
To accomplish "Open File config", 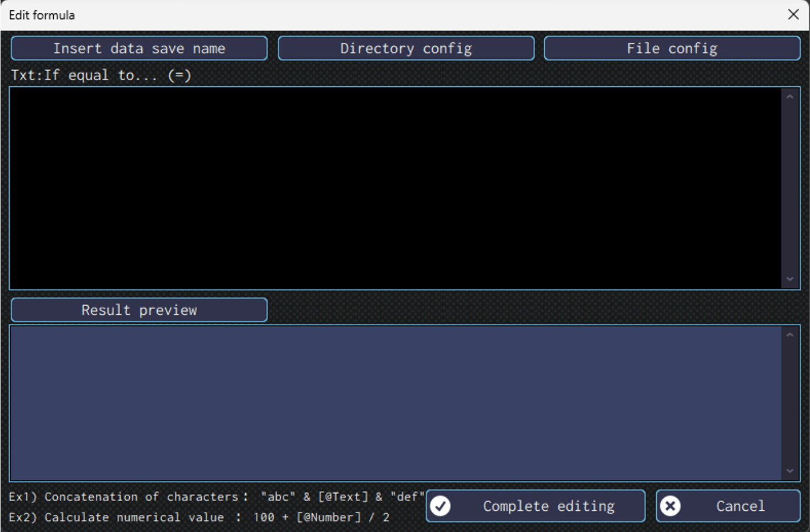I will (672, 49).
